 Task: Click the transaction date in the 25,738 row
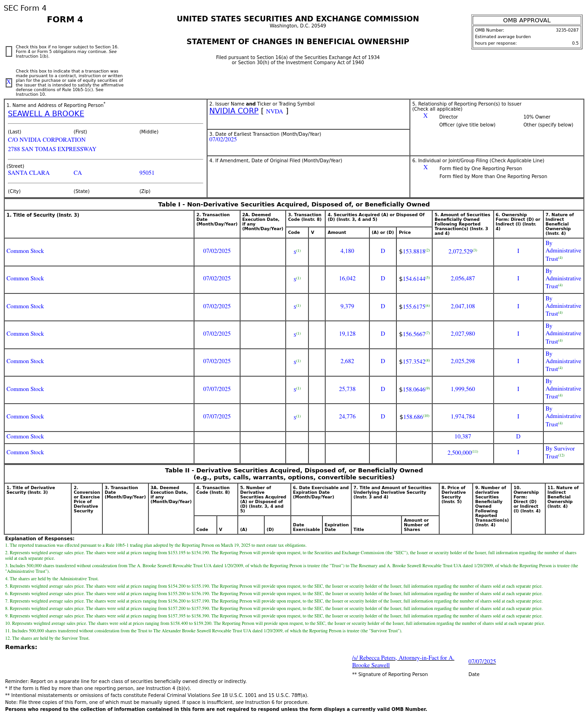click(x=217, y=389)
